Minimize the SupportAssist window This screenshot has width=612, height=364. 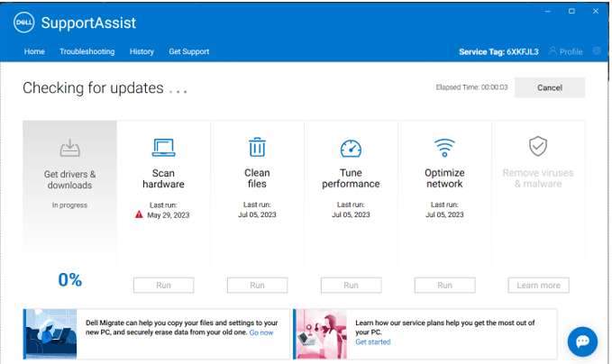[x=548, y=12]
